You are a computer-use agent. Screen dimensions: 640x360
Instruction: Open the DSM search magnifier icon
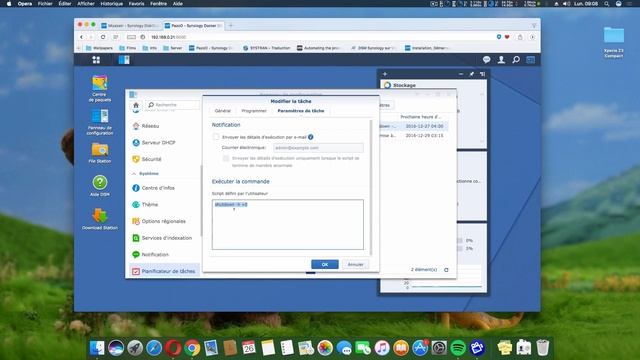(516, 60)
